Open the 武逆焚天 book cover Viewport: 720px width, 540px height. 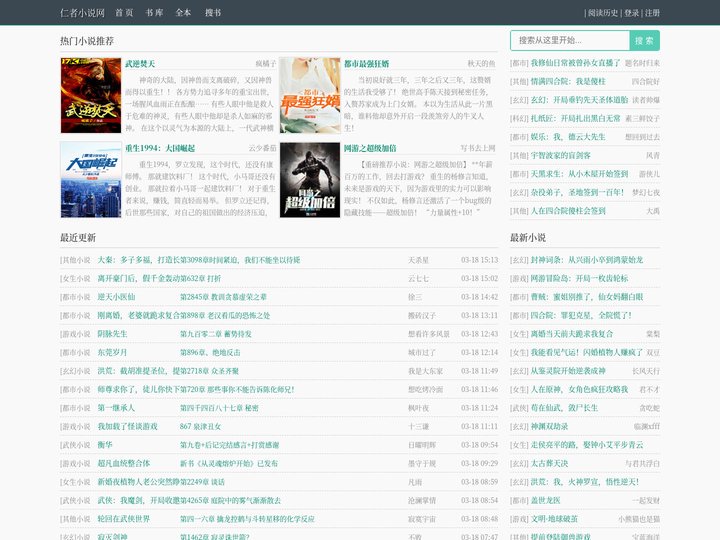pyautogui.click(x=91, y=95)
